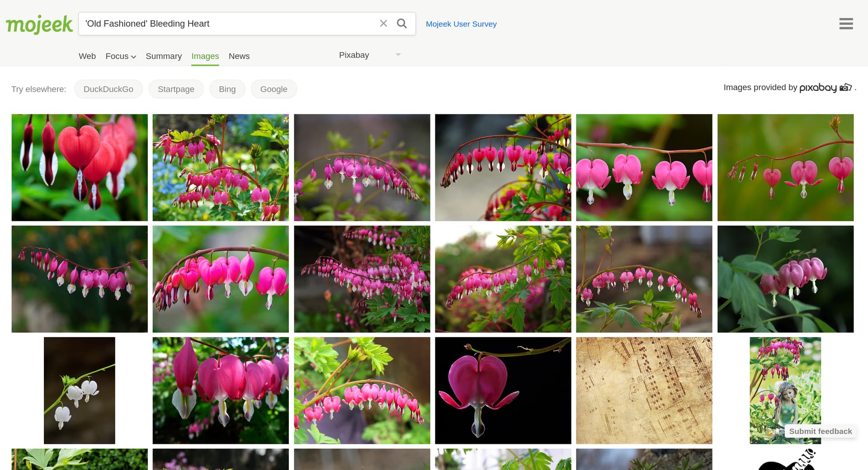The height and width of the screenshot is (470, 868).
Task: Open second-row thumbnail with arching spray over leaves
Action: click(x=644, y=279)
